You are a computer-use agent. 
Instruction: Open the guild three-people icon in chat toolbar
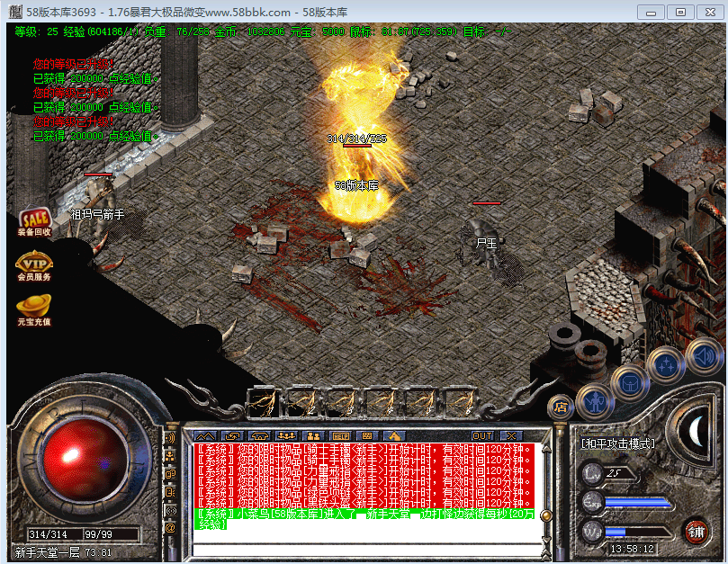click(286, 436)
